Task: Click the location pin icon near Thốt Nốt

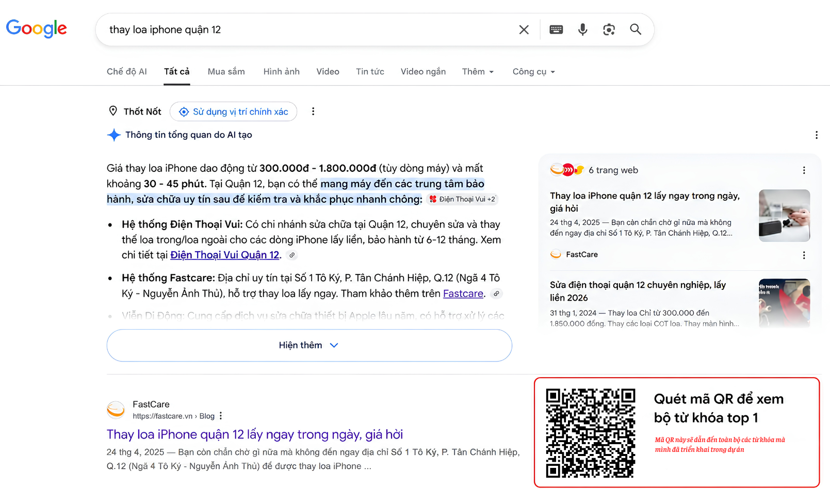Action: coord(113,111)
